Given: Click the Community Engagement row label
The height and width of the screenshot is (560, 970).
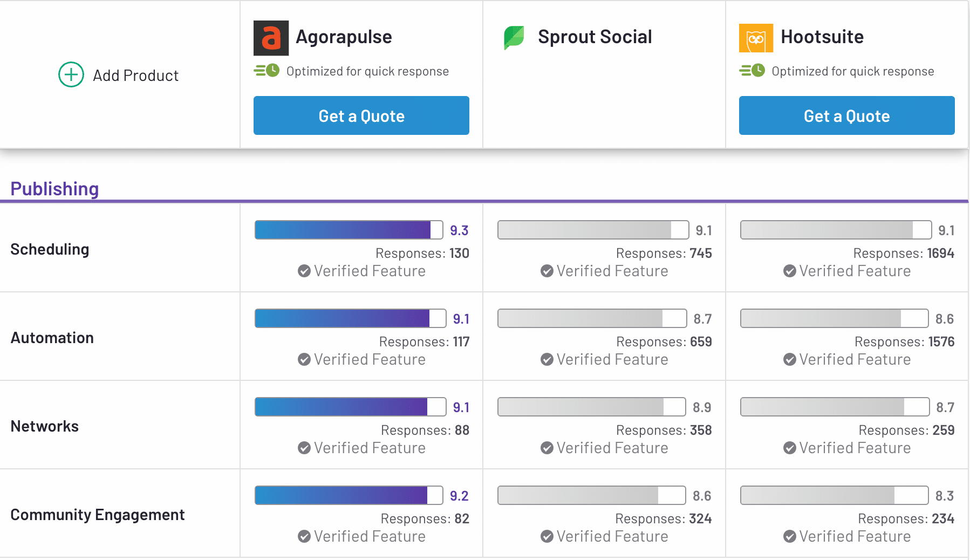Looking at the screenshot, I should 98,515.
